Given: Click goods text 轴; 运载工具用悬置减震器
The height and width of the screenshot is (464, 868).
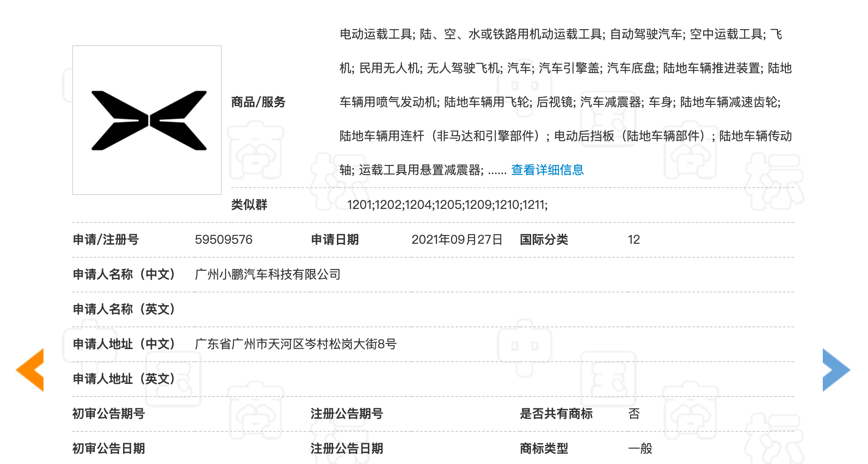Looking at the screenshot, I should click(411, 170).
